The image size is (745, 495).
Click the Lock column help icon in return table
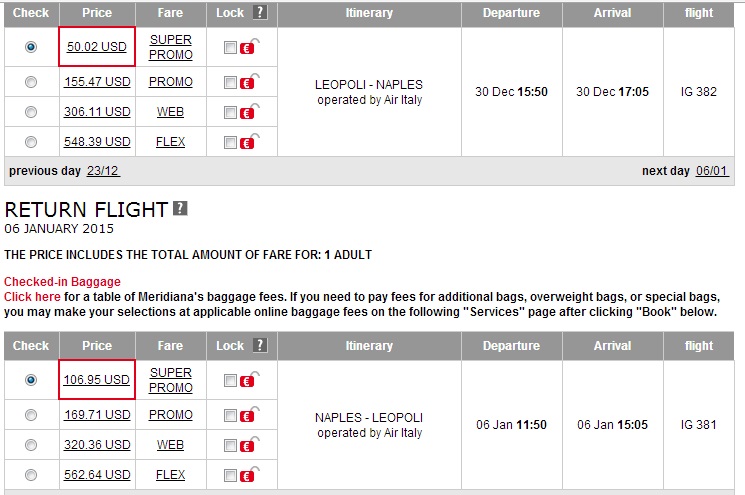[x=260, y=346]
